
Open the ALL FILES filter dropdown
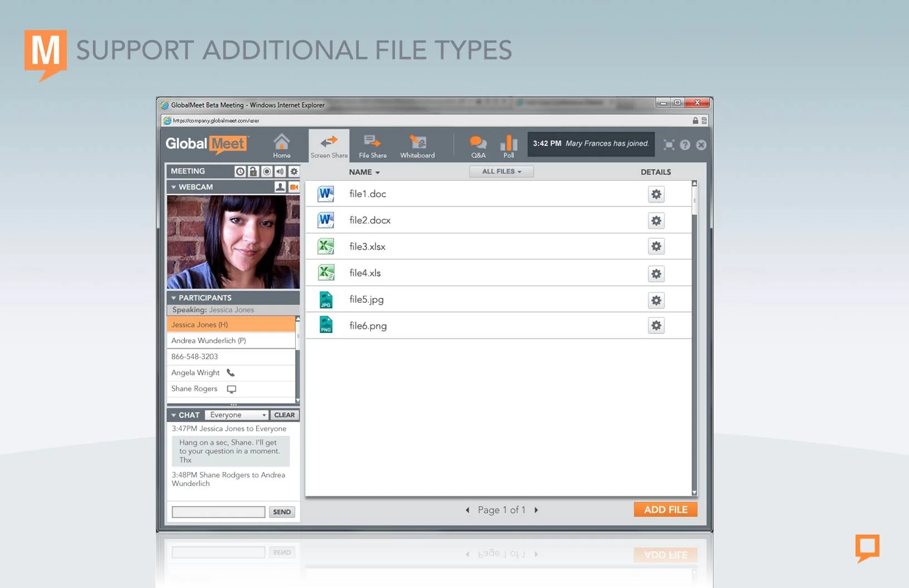pyautogui.click(x=501, y=171)
